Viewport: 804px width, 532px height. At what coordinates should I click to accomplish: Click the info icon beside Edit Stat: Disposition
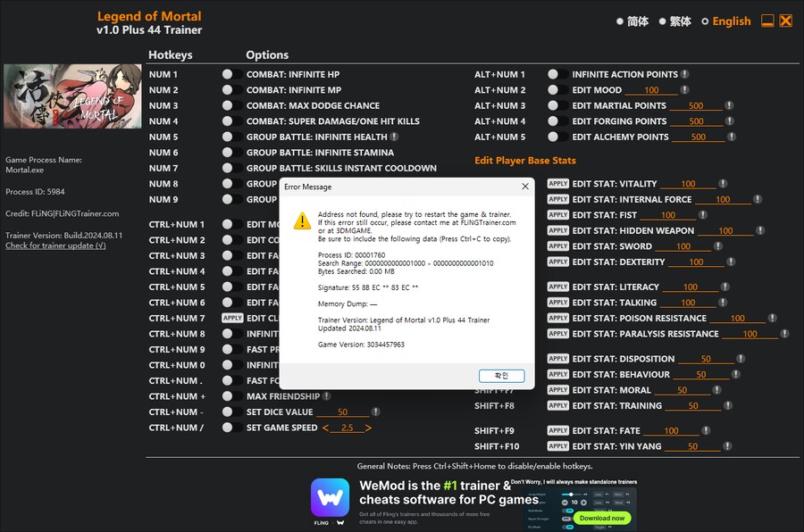[x=741, y=359]
